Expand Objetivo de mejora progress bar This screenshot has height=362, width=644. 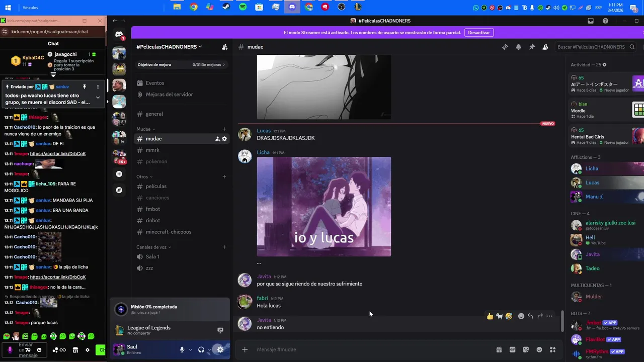tap(181, 65)
